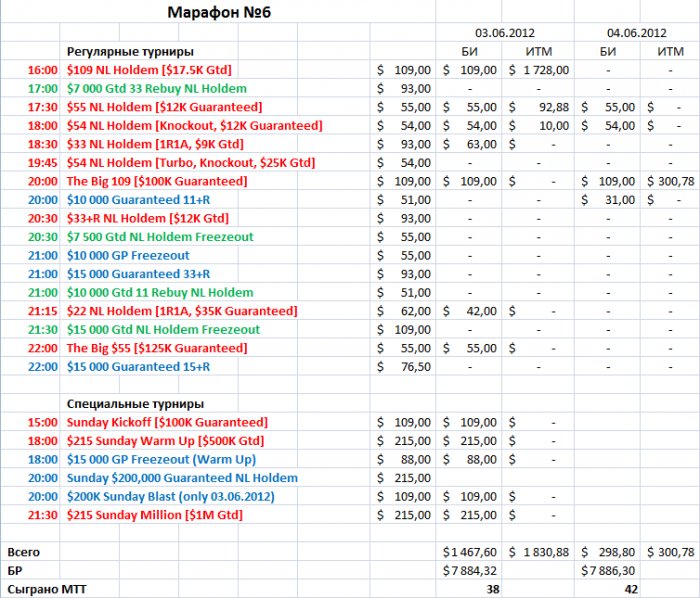Click the $300,78 ИТМ cell in Big 109 row
Image resolution: width=700 pixels, height=598 pixels.
point(671,181)
